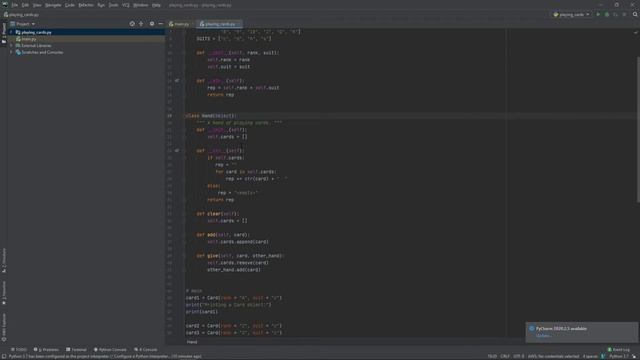The height and width of the screenshot is (360, 640).
Task: Switch to the main.py editor tab
Action: (180, 24)
